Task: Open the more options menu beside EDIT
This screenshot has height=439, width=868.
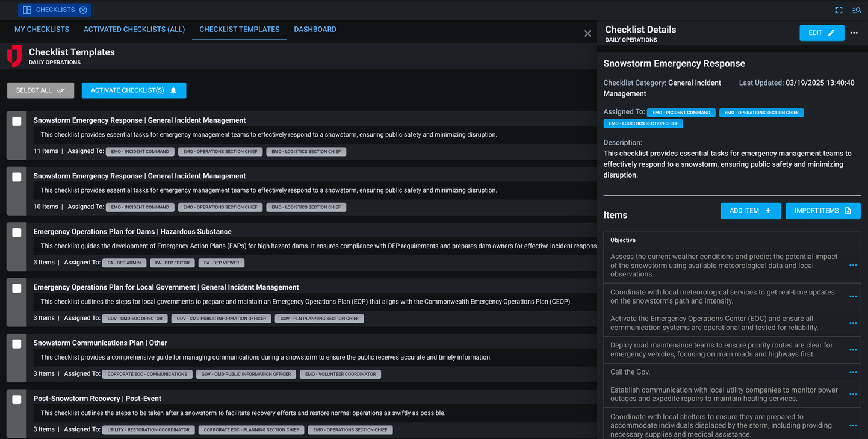Action: (854, 33)
